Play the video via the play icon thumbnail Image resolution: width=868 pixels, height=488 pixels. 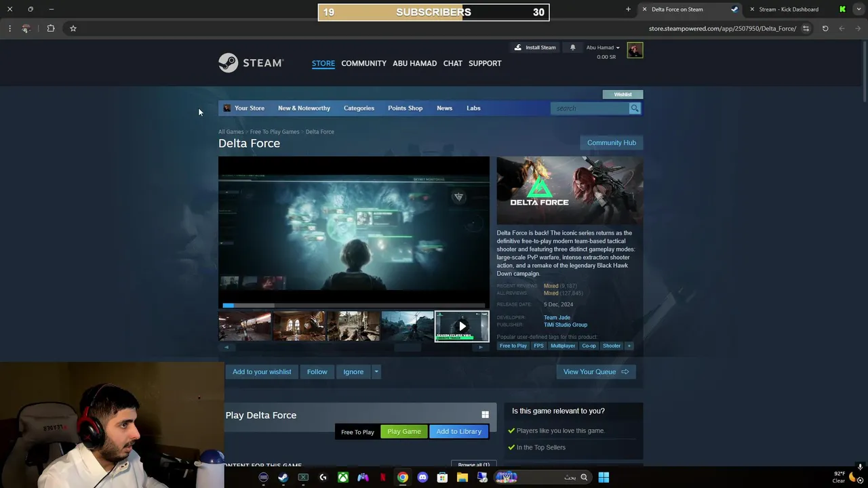[x=462, y=326]
